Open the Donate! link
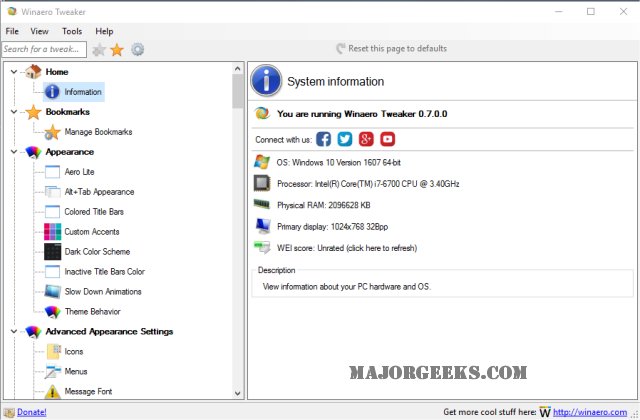This screenshot has height=420, width=640. (x=31, y=411)
